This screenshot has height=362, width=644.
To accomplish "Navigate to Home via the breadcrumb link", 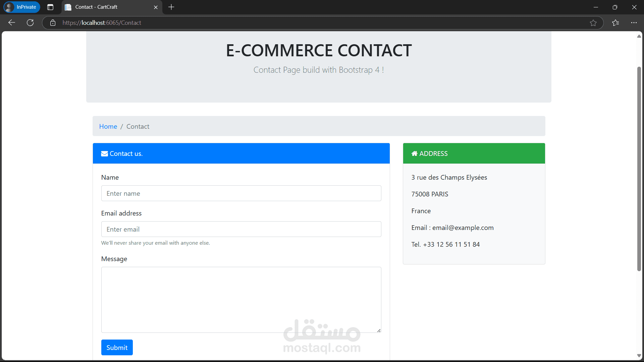I will (108, 126).
